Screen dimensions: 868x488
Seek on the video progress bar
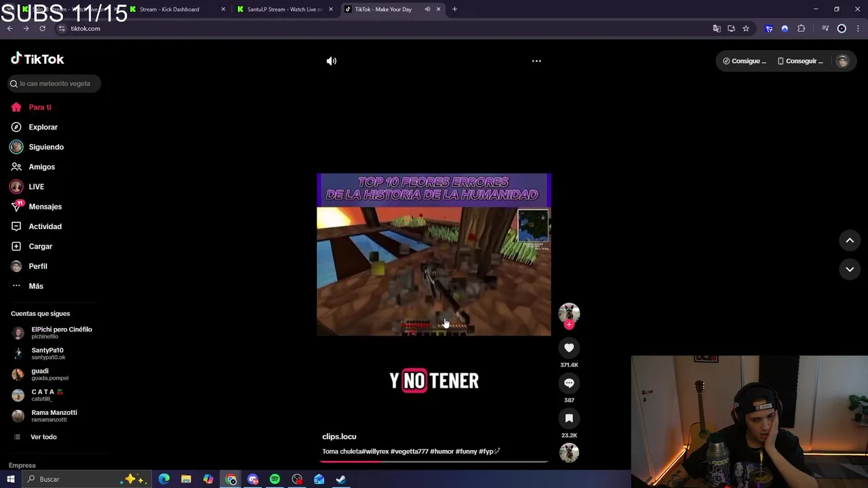[x=434, y=462]
